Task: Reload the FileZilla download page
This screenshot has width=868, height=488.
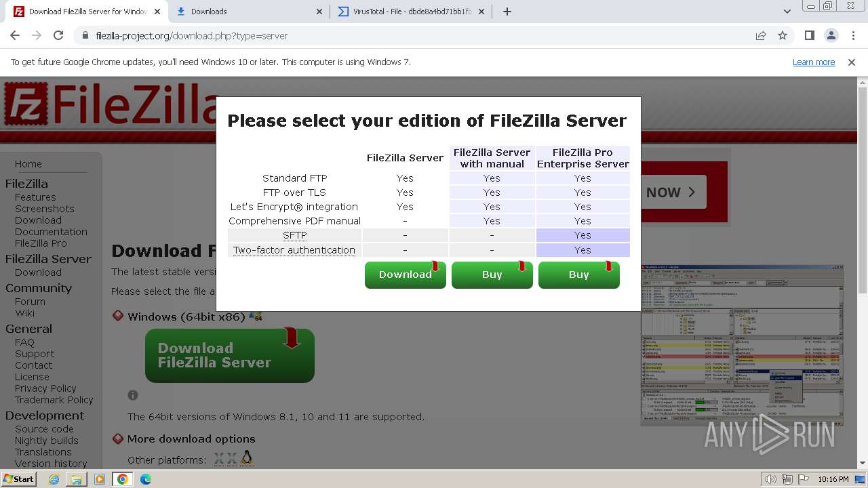Action: (58, 36)
